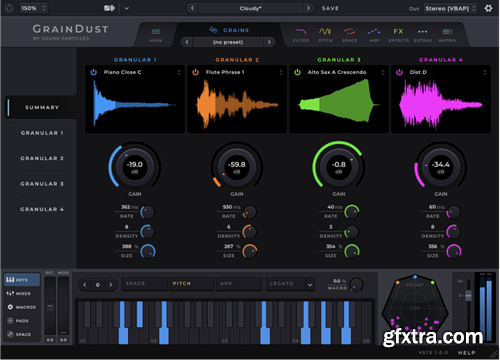Open the Filter section
Image resolution: width=500 pixels, height=360 pixels.
(301, 35)
